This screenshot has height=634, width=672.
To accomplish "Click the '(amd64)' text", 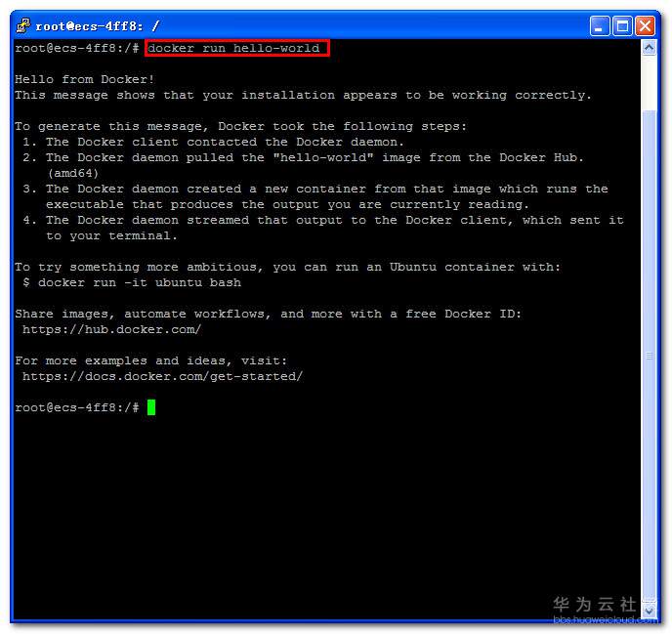I will point(73,173).
